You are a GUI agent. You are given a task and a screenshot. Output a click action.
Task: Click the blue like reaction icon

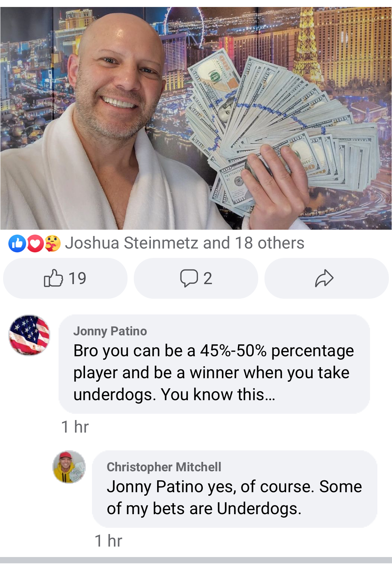(x=17, y=243)
